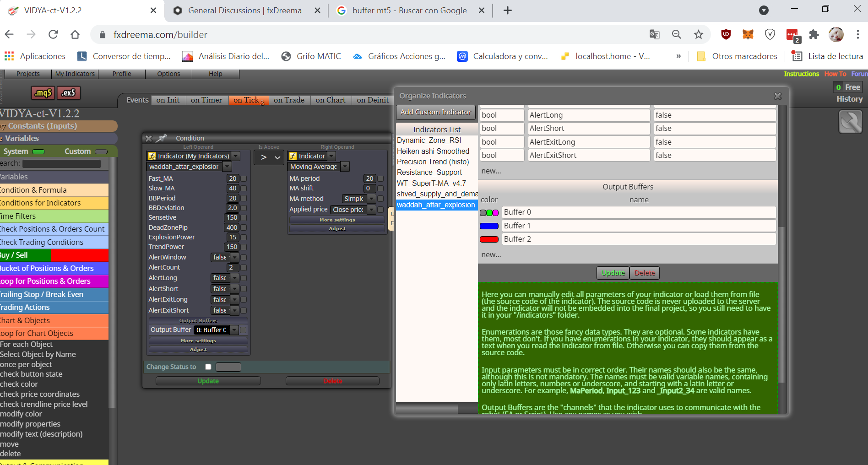Expand the MA method Simple dropdown
This screenshot has width=868, height=465.
(x=358, y=199)
